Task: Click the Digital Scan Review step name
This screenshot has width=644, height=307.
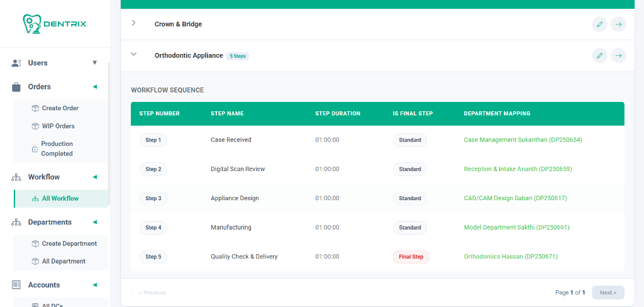Action: point(238,169)
